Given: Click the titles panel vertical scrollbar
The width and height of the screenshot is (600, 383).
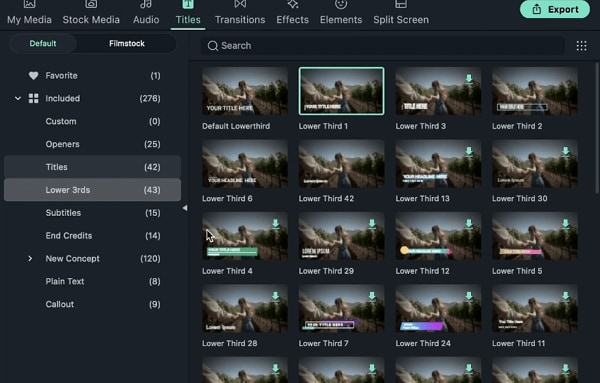Looking at the screenshot, I should coord(597,128).
